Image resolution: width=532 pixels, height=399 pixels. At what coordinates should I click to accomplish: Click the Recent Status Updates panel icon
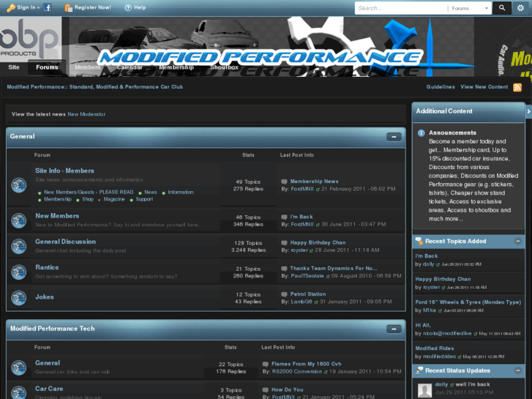click(419, 370)
